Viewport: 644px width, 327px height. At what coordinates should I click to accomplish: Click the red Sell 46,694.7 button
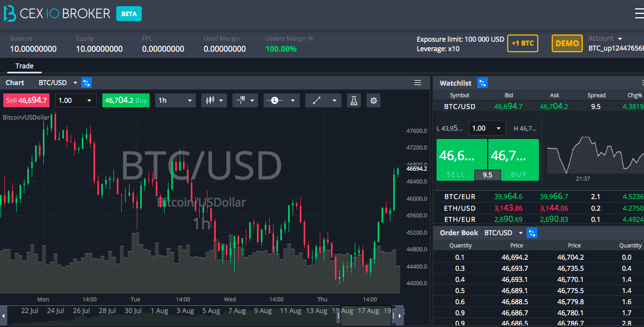pos(26,101)
